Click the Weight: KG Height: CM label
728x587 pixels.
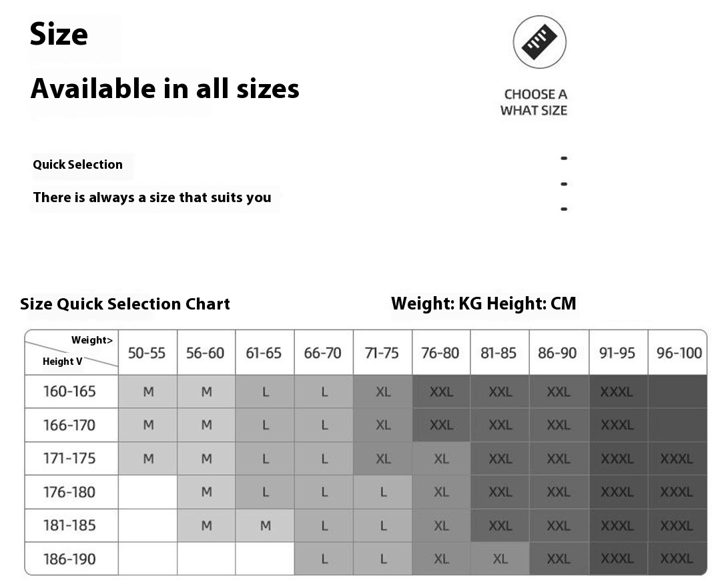(484, 304)
